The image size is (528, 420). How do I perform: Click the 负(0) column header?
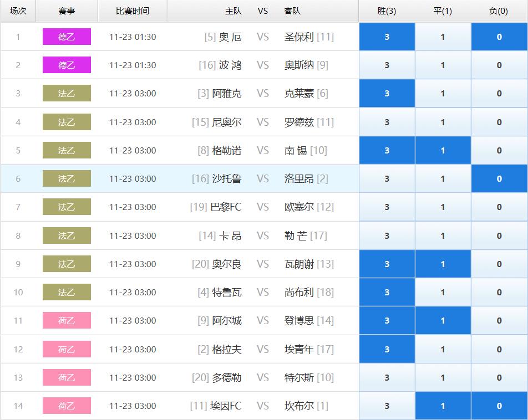(499, 11)
